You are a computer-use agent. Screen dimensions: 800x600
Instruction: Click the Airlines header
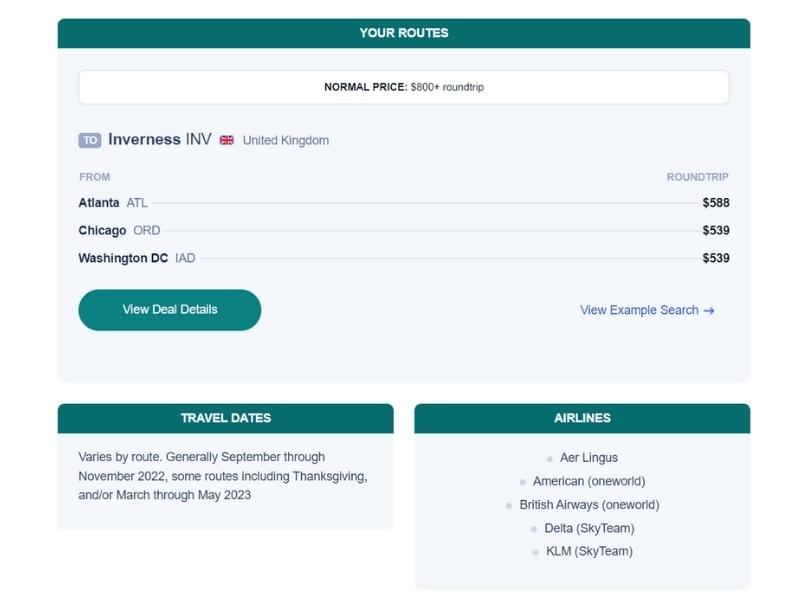click(582, 418)
